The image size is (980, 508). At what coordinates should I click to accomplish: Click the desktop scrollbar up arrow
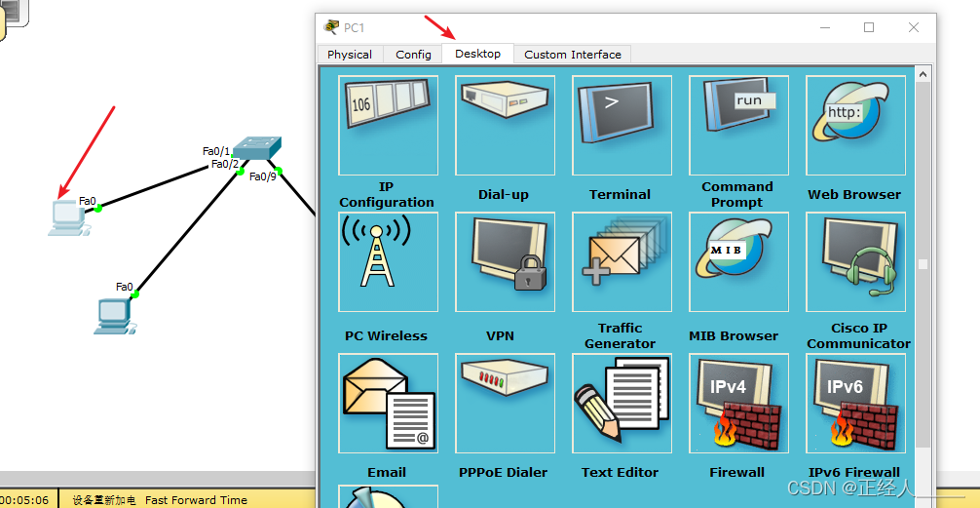coord(923,74)
